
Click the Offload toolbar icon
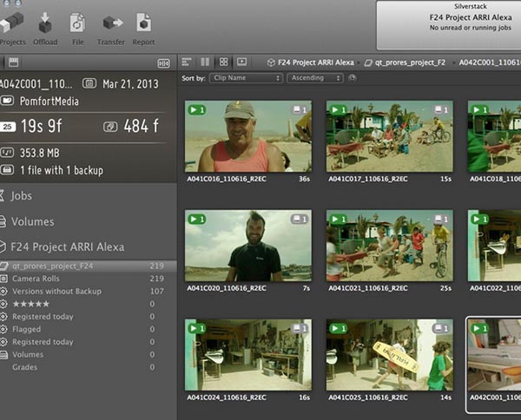(45, 24)
